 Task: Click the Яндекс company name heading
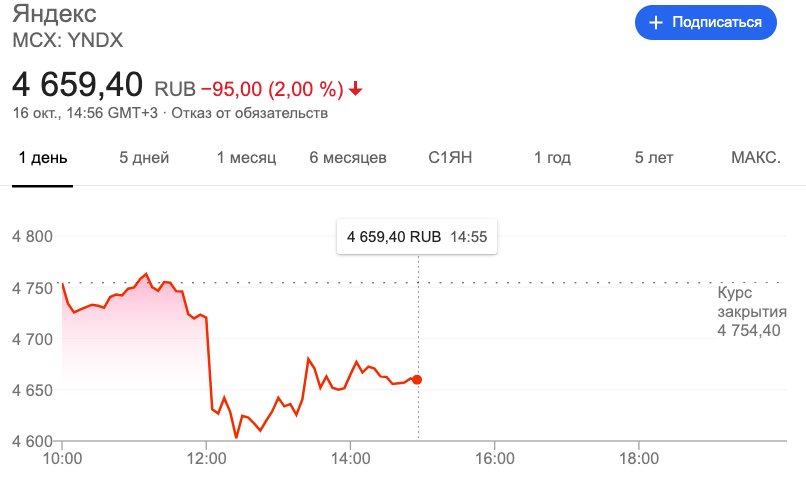pyautogui.click(x=54, y=14)
